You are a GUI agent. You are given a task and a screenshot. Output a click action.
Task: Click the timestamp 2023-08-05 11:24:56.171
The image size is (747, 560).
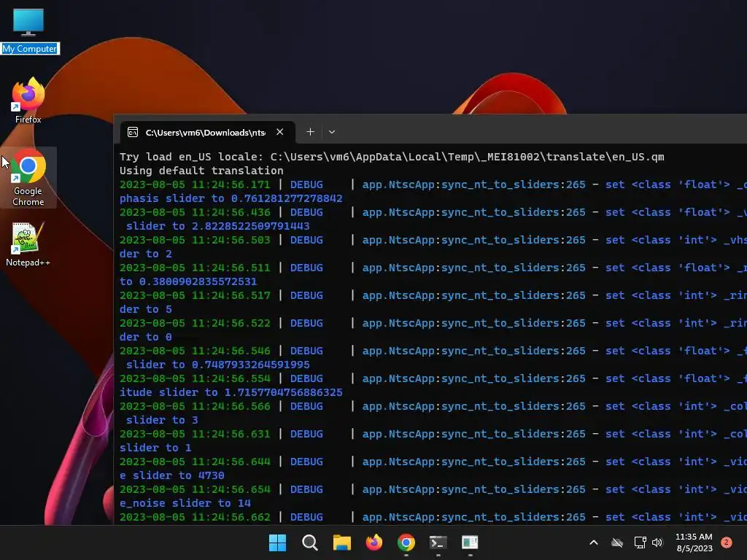(195, 184)
